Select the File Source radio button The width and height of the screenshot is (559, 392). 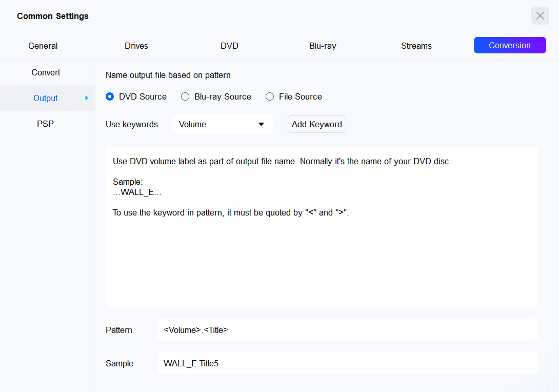270,96
